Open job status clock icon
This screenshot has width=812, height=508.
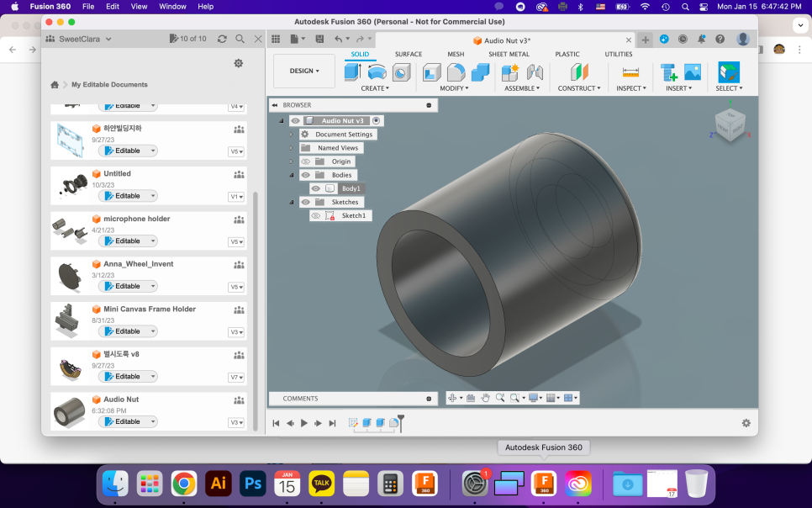(x=683, y=39)
